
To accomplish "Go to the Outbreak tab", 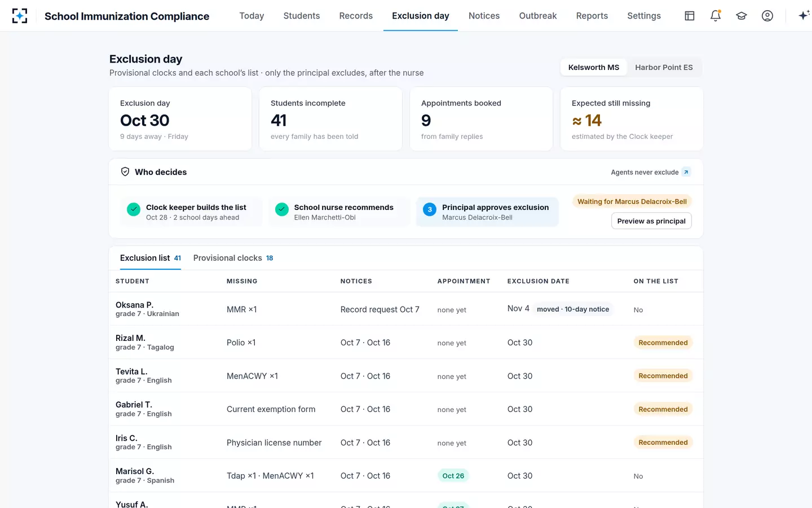I will (x=538, y=16).
